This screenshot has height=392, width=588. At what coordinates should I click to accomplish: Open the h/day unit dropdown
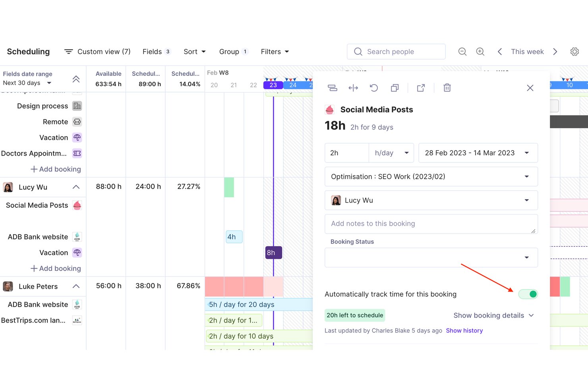click(x=391, y=153)
